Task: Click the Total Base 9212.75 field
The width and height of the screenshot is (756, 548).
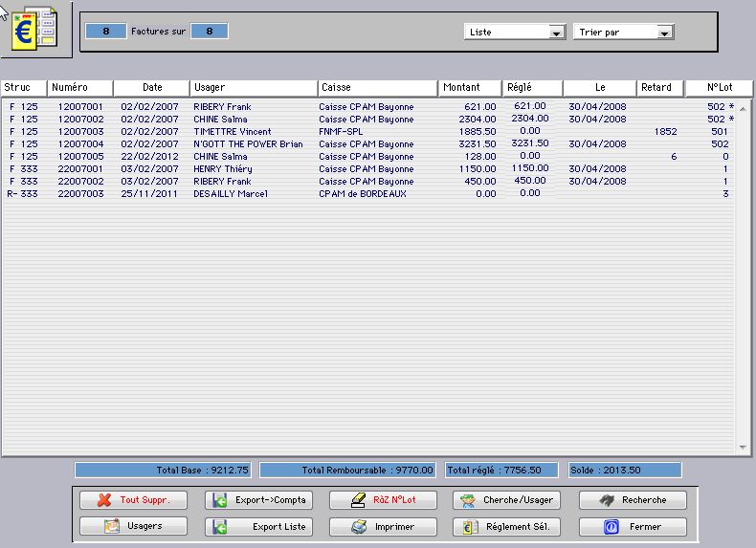Action: coord(163,470)
